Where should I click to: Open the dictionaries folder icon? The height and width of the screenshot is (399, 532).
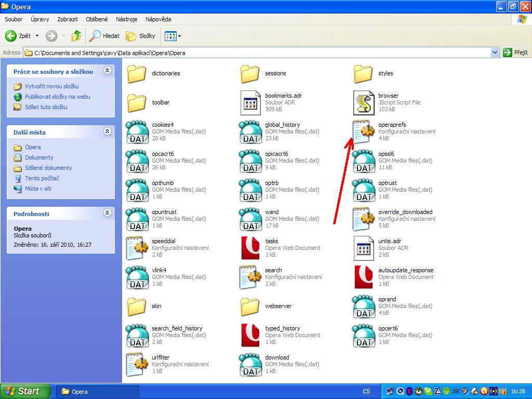(137, 74)
